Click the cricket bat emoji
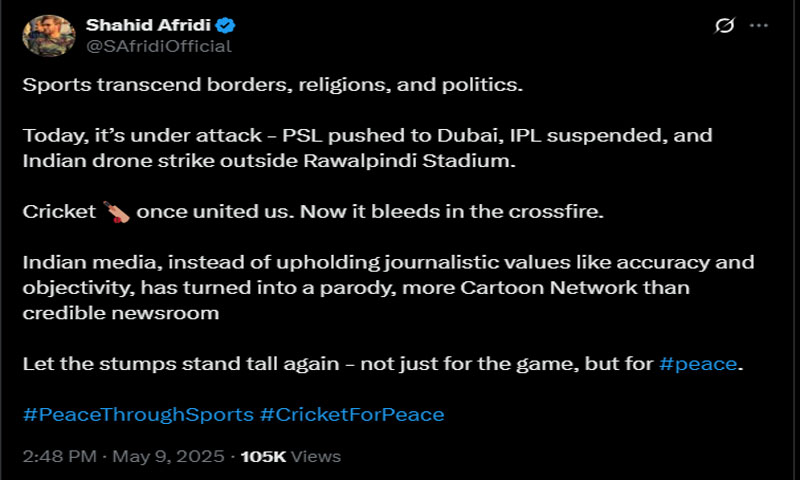The width and height of the screenshot is (800, 480). tap(116, 212)
